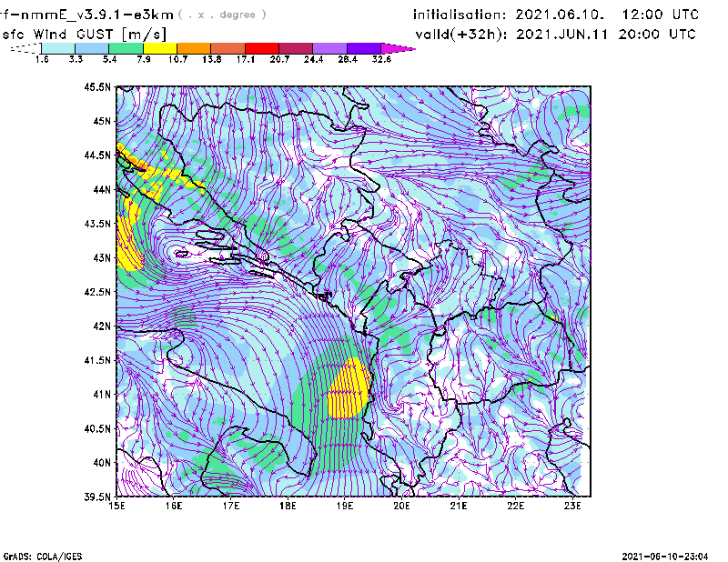The height and width of the screenshot is (562, 728).
Task: Click the 21E longitude label
Action: point(459,506)
